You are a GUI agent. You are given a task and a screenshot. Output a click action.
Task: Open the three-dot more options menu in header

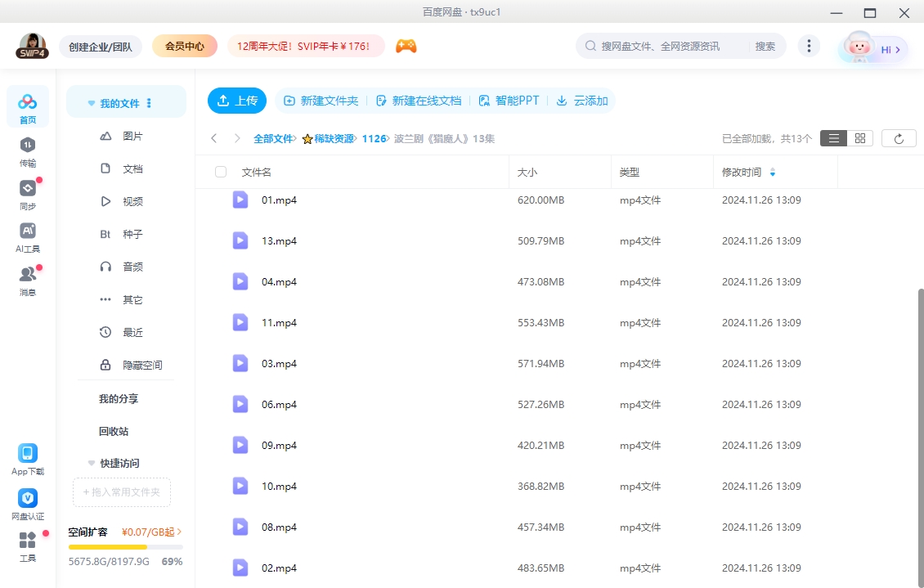[809, 46]
